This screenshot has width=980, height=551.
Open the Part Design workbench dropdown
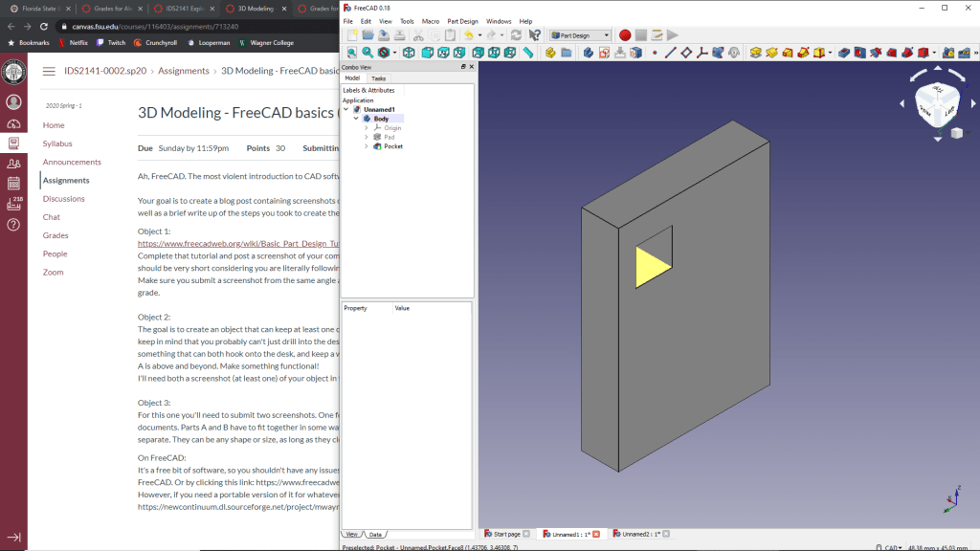581,35
